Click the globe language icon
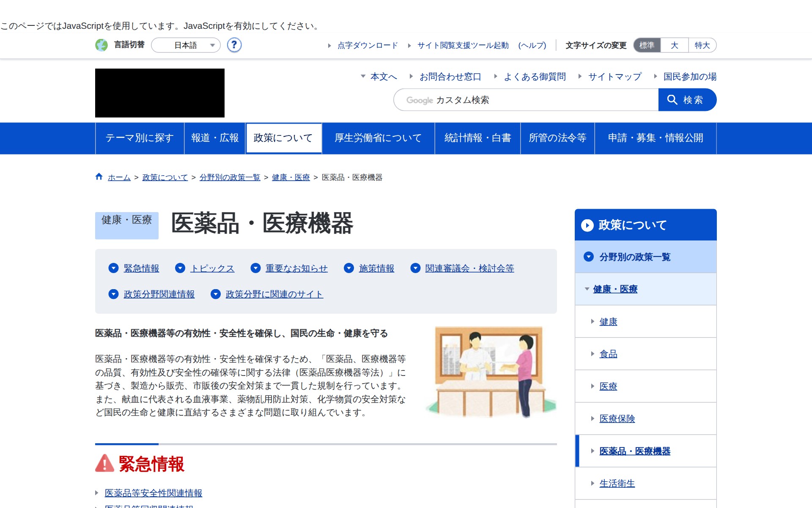Viewport: 812px width, 508px height. [x=101, y=45]
